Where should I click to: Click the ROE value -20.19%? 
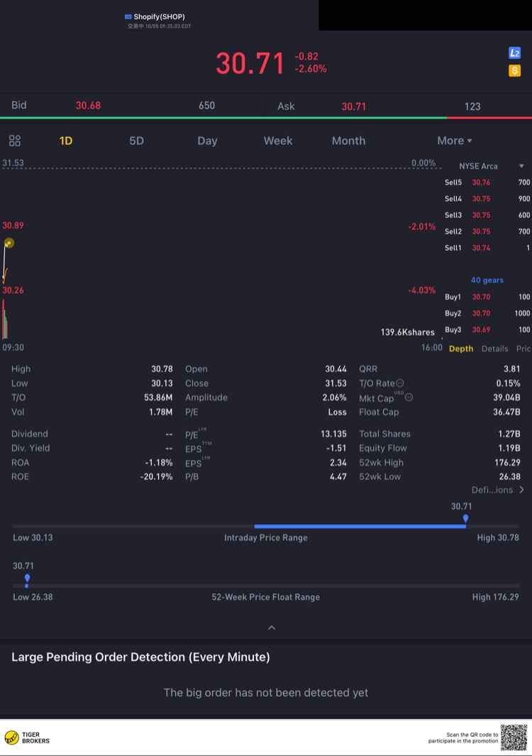pos(156,476)
